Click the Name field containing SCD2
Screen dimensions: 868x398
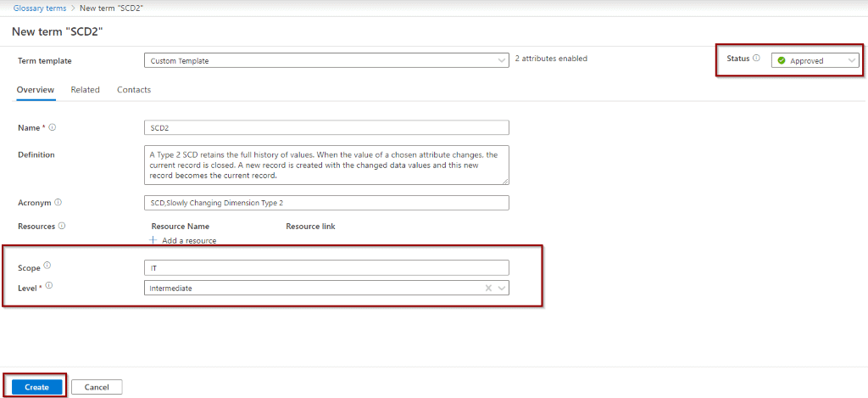(326, 127)
